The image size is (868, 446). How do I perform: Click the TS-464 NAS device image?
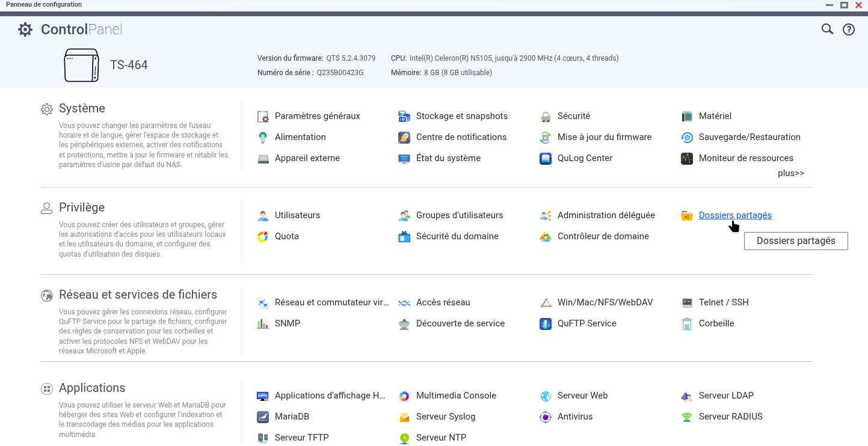point(81,65)
